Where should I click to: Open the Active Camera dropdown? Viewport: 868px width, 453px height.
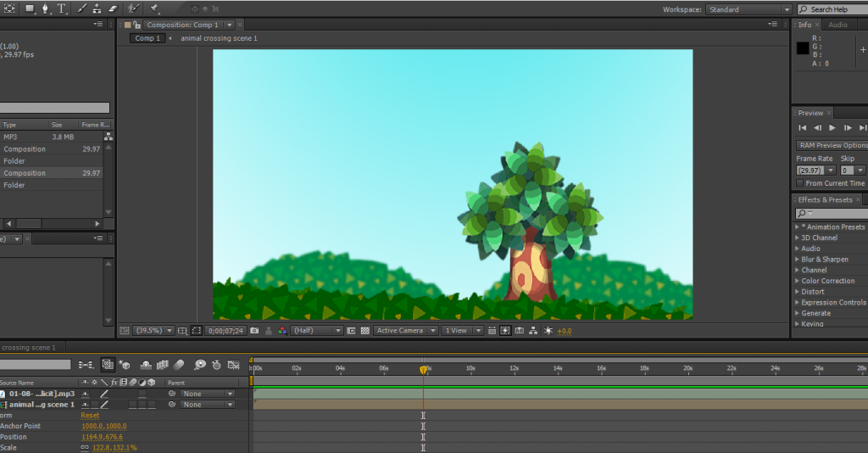pos(405,331)
